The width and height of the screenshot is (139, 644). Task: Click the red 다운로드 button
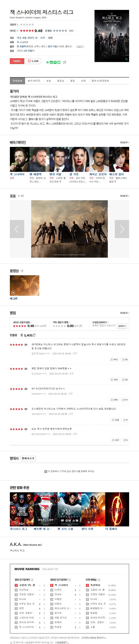pyautogui.click(x=17, y=61)
